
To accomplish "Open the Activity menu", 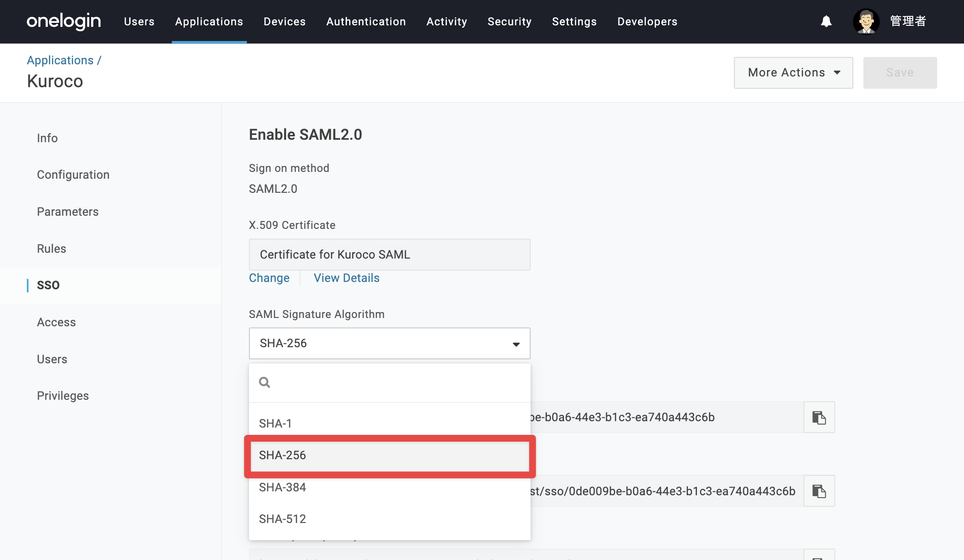I will (447, 21).
